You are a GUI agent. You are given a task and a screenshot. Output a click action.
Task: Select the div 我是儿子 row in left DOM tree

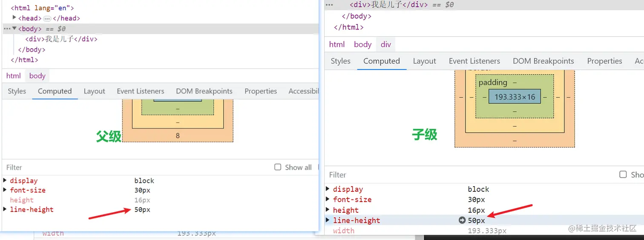coord(61,39)
